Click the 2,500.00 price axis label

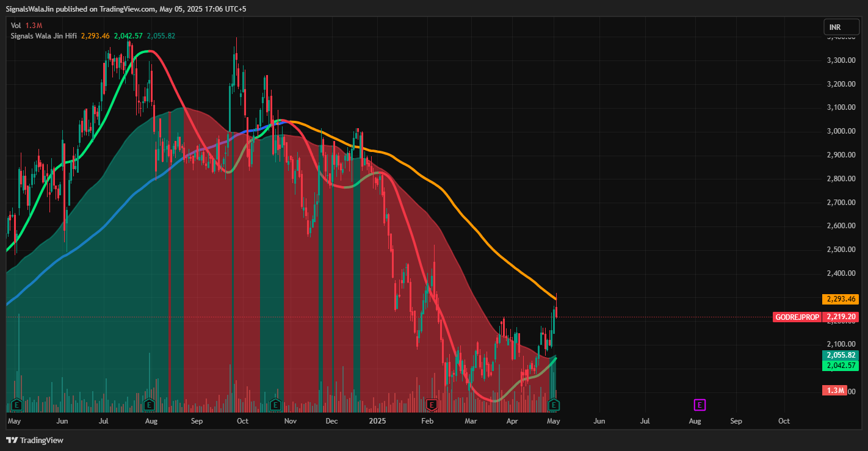pyautogui.click(x=841, y=250)
